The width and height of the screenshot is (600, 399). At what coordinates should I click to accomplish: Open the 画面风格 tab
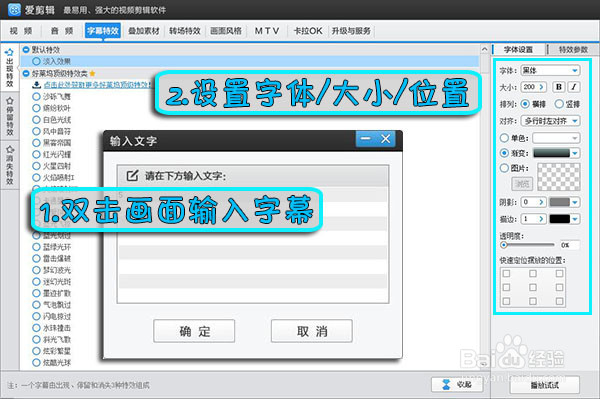226,31
